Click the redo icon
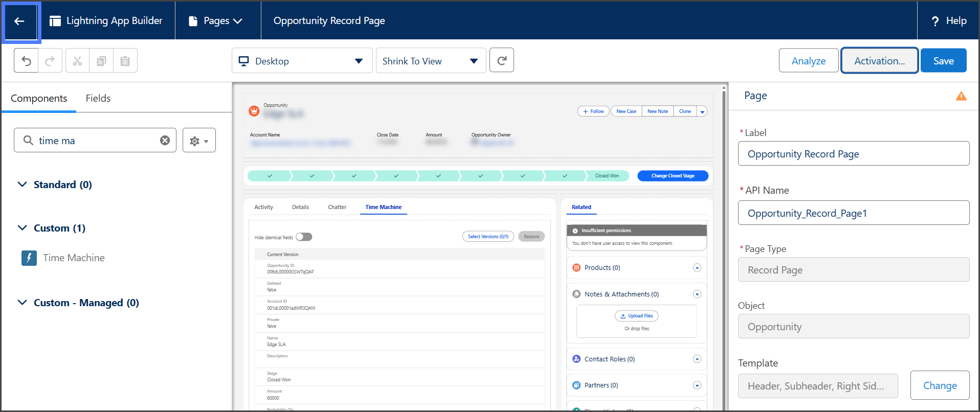This screenshot has width=980, height=412. tap(50, 61)
